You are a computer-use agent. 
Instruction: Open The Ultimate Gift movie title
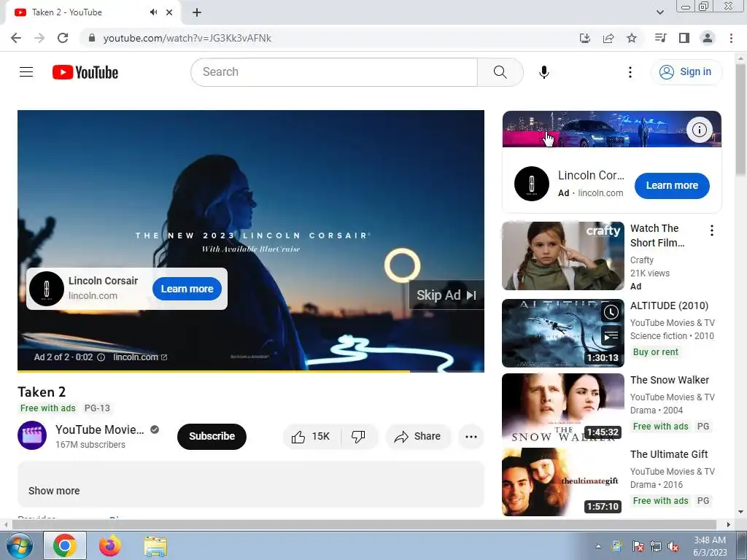coord(669,454)
